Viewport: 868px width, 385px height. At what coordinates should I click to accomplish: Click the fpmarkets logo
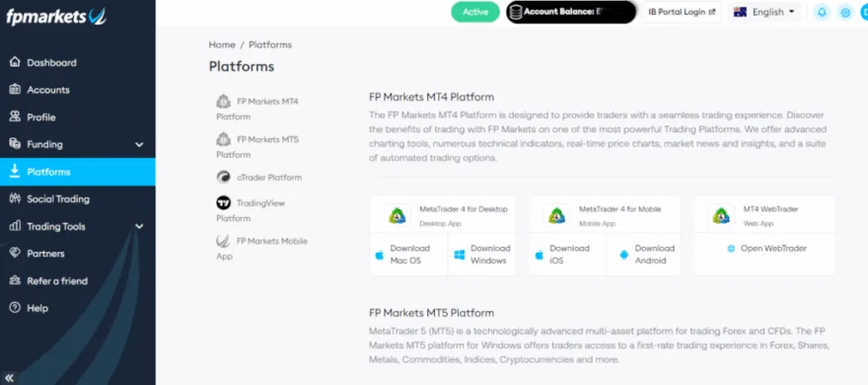tap(56, 17)
